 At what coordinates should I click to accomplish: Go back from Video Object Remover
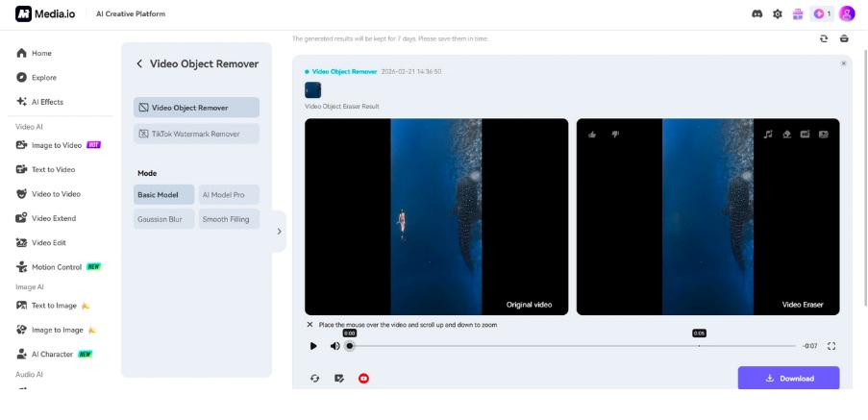click(139, 63)
